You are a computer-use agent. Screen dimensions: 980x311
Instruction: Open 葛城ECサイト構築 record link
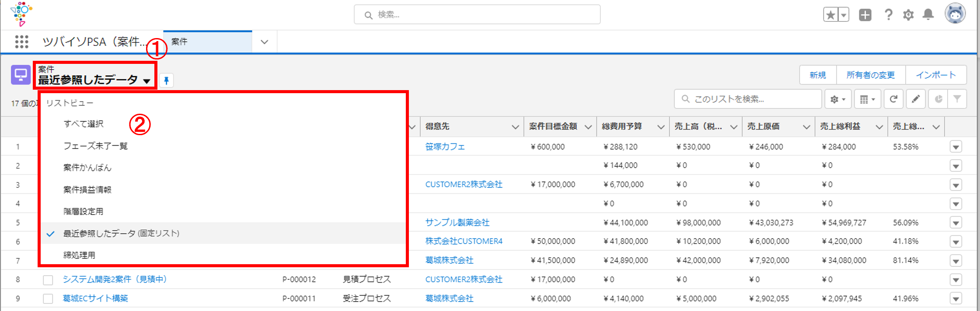(x=95, y=298)
